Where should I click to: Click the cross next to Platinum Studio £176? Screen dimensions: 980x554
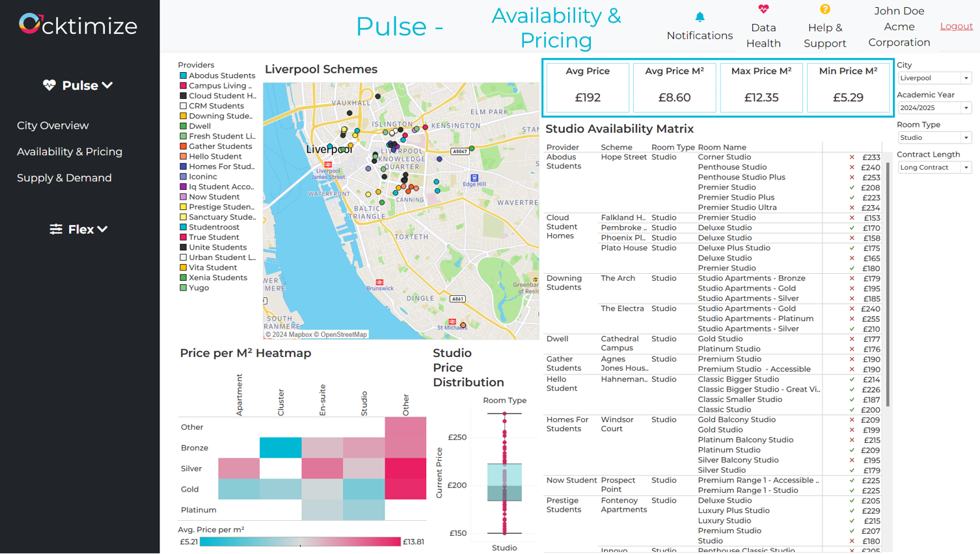click(x=852, y=349)
